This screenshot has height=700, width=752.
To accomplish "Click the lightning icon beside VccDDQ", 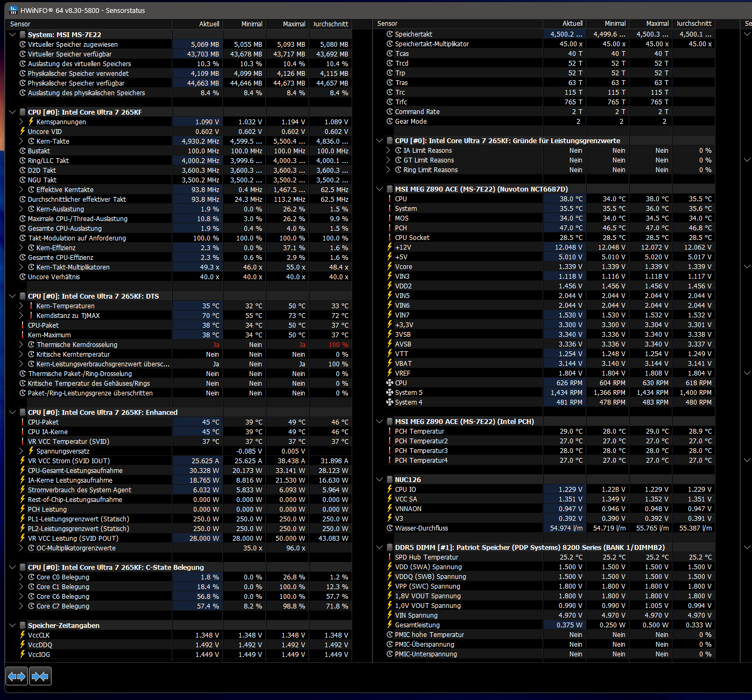I will coord(23,645).
